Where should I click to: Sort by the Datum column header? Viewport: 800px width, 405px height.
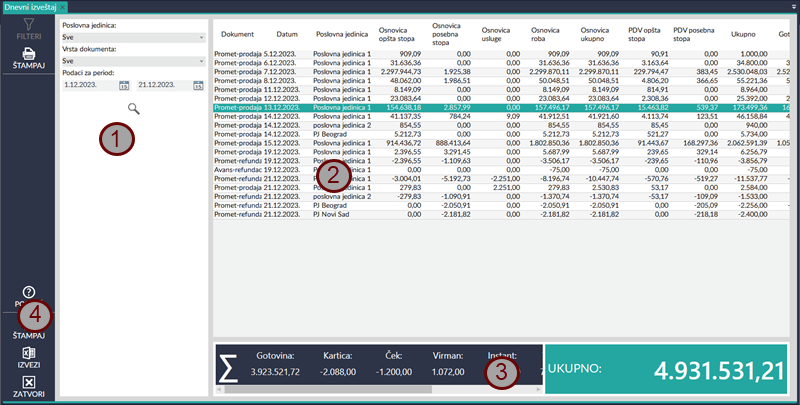(x=287, y=34)
